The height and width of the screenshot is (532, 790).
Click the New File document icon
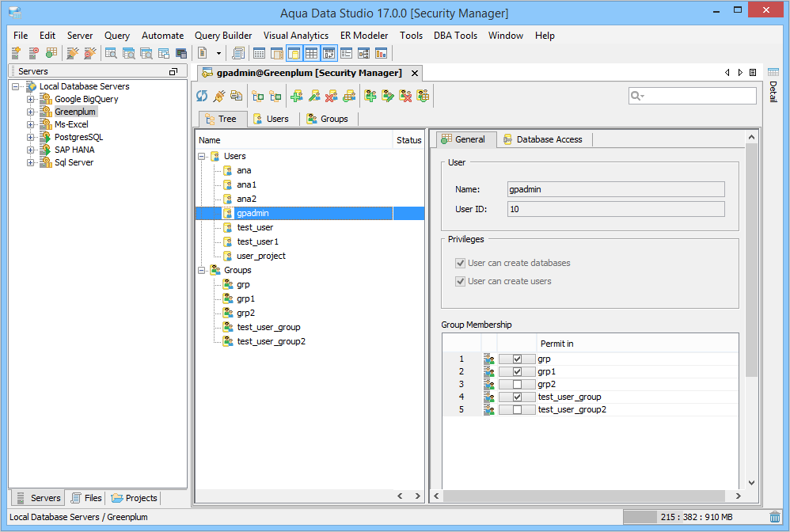point(203,53)
